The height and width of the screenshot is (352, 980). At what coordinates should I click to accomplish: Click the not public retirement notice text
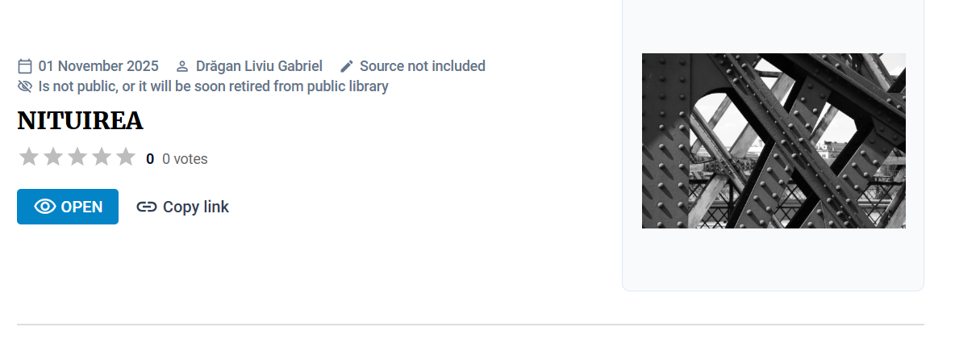point(214,86)
